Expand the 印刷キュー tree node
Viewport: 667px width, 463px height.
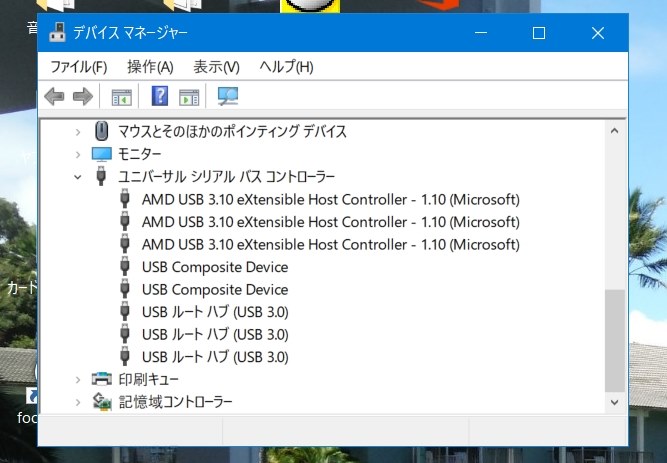tap(78, 379)
